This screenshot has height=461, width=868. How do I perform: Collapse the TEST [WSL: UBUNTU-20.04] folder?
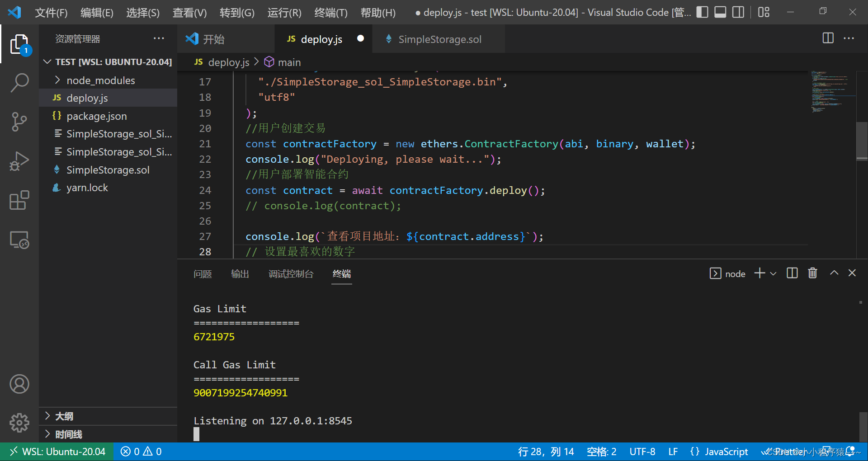[x=108, y=62]
